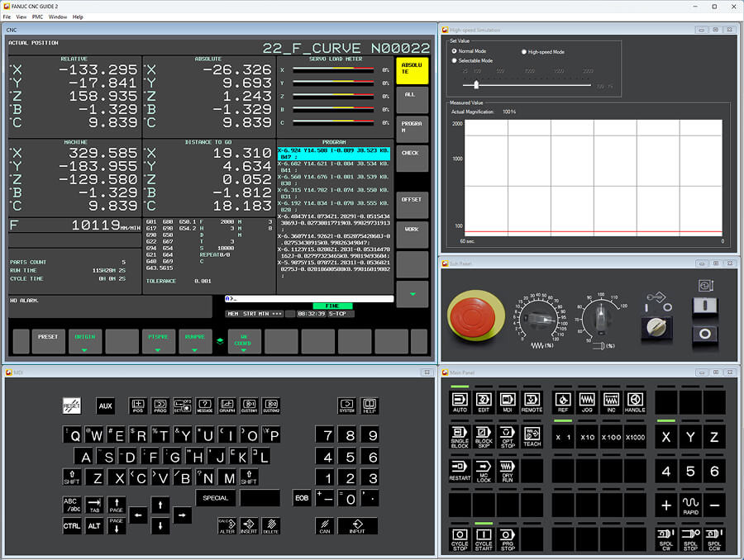Open the PMC menu

pos(38,17)
